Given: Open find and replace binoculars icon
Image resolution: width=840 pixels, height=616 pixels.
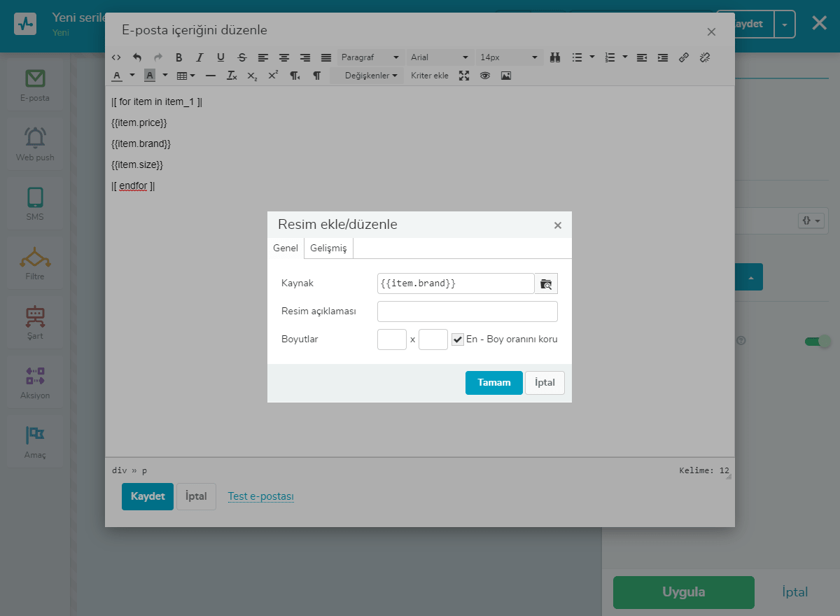Looking at the screenshot, I should [x=555, y=57].
